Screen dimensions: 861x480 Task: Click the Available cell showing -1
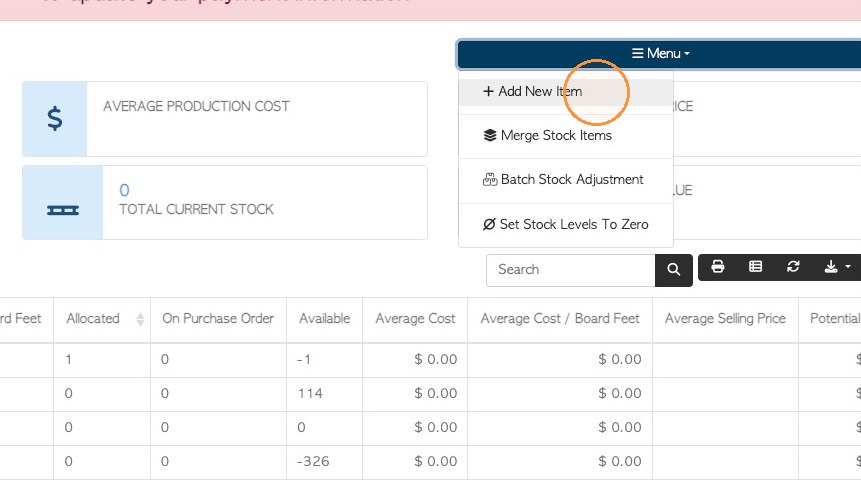pyautogui.click(x=325, y=360)
